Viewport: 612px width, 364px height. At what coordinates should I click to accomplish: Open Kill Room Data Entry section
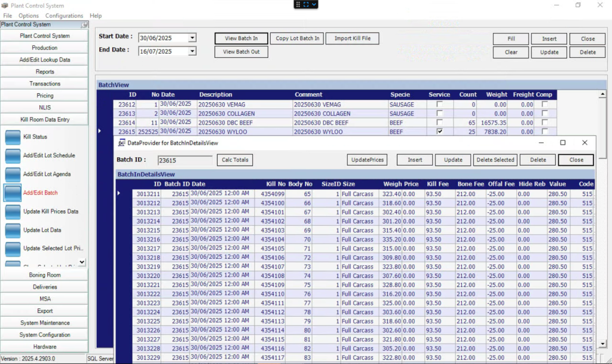[44, 120]
